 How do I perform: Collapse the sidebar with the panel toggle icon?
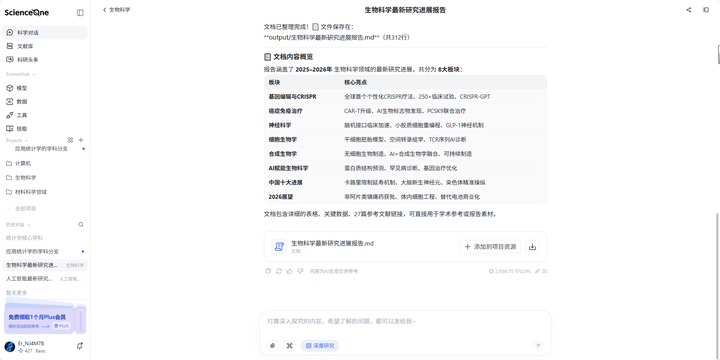tap(80, 13)
